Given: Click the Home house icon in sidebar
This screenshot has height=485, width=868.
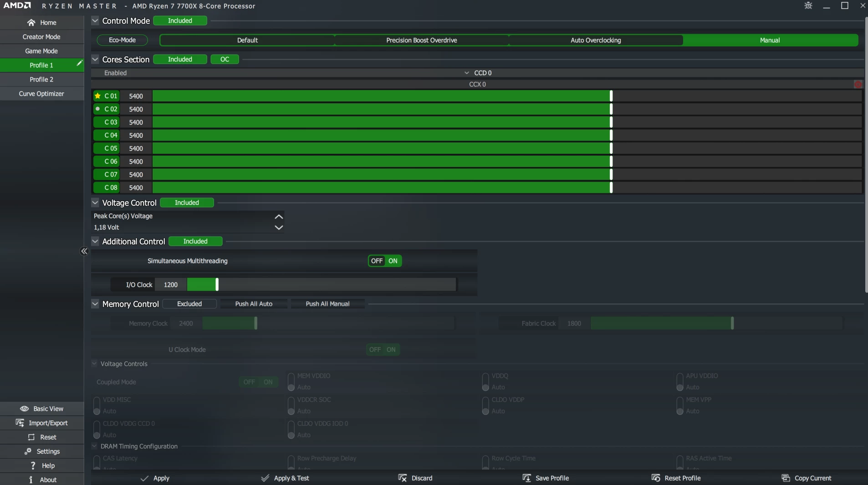Looking at the screenshot, I should [31, 22].
